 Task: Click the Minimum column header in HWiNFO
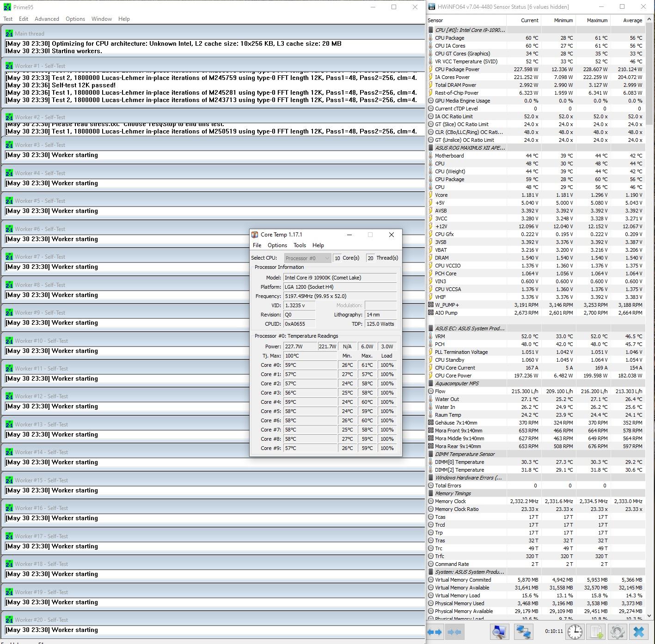pos(558,20)
